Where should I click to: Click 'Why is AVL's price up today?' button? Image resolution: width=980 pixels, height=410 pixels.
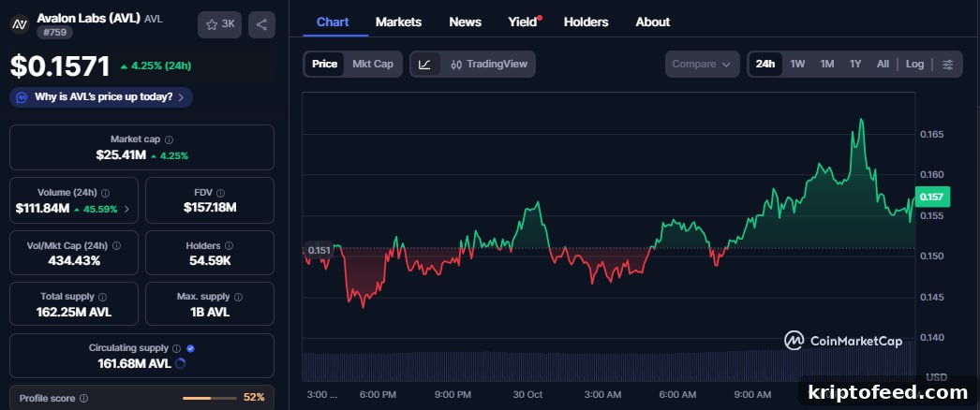[x=101, y=97]
